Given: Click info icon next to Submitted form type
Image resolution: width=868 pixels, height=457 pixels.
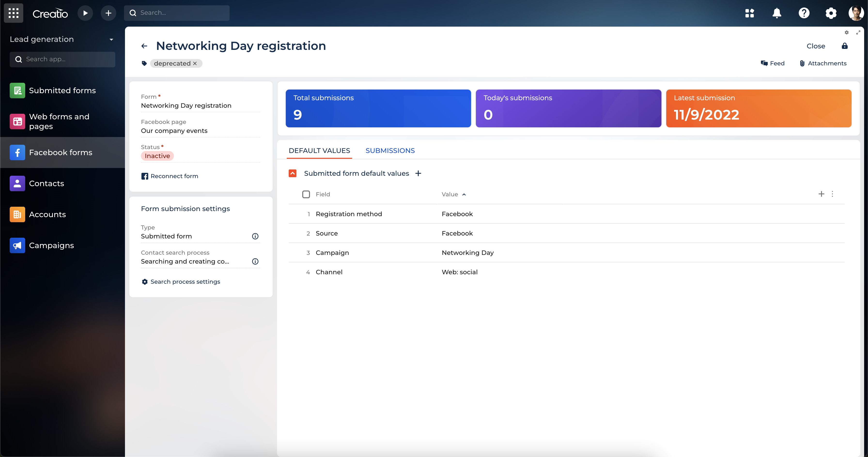Looking at the screenshot, I should pyautogui.click(x=255, y=236).
